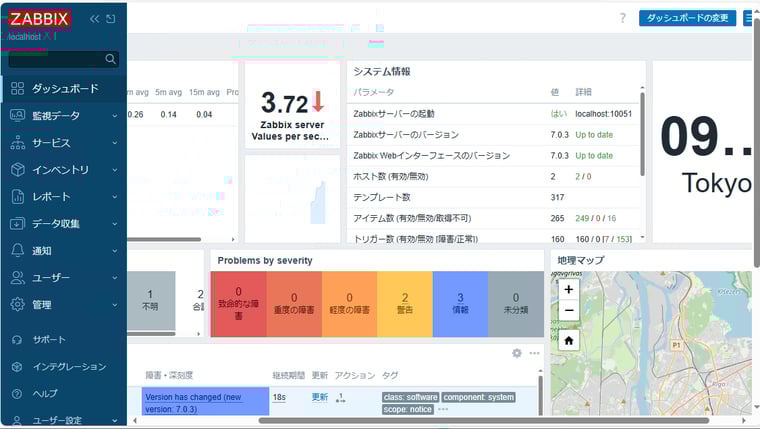Click the 不明 availability tile
Viewport: 760px width, 429px height.
pyautogui.click(x=151, y=301)
